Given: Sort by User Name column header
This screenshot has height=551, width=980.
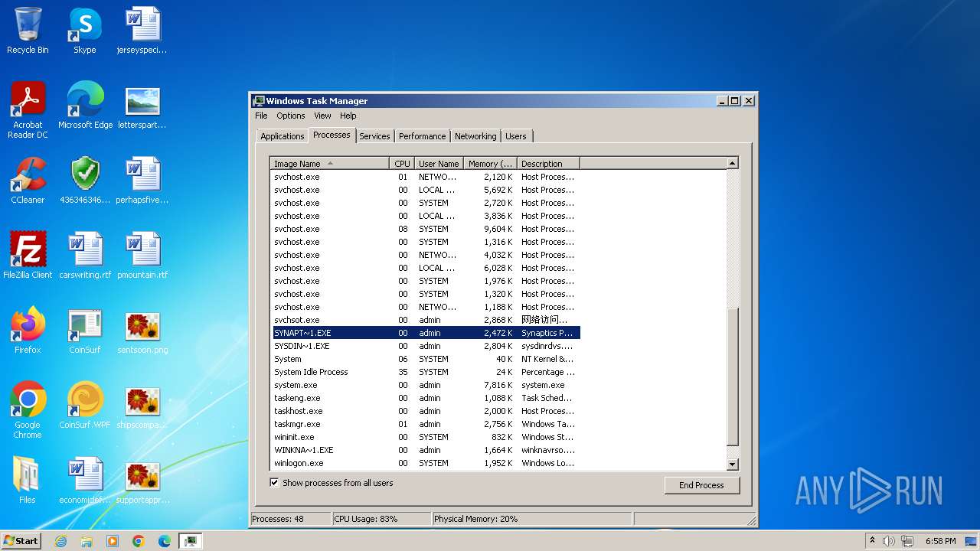Looking at the screenshot, I should [439, 163].
